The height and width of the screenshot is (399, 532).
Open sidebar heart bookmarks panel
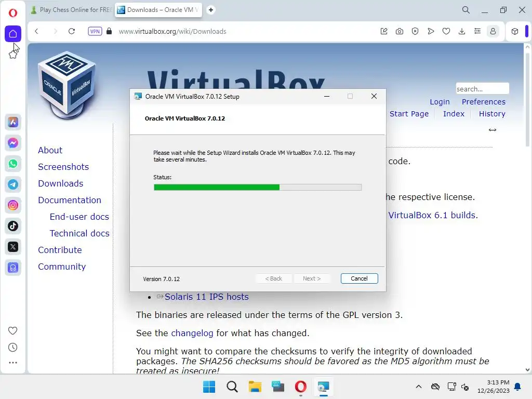click(x=12, y=330)
